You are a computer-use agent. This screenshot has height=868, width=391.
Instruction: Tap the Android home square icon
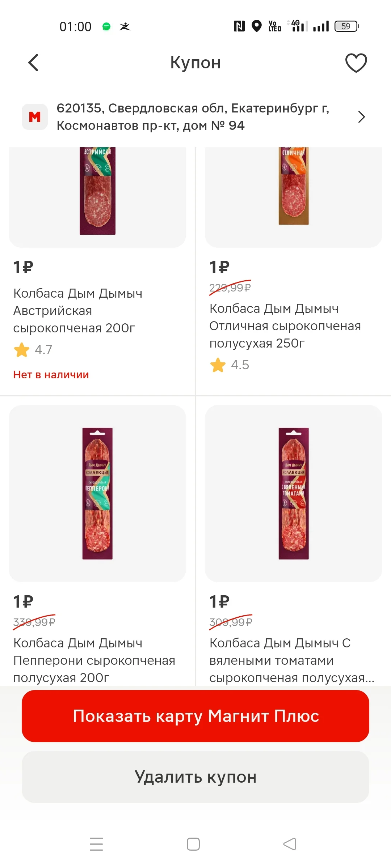[x=193, y=844]
